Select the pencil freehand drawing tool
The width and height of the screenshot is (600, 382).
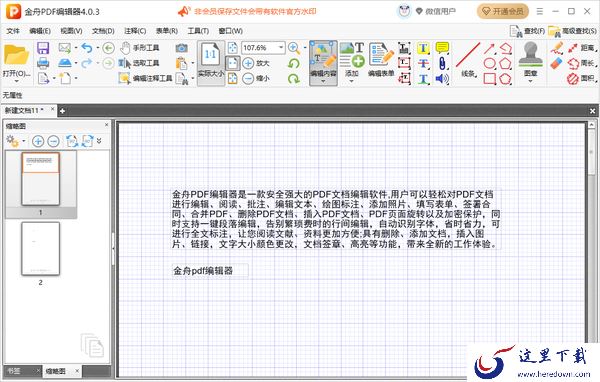tap(557, 48)
